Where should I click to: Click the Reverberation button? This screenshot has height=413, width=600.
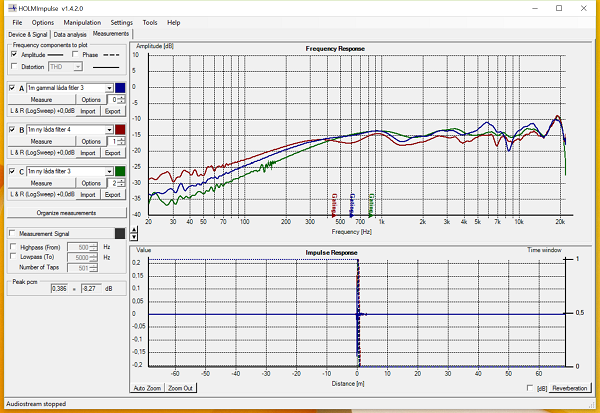[569, 388]
